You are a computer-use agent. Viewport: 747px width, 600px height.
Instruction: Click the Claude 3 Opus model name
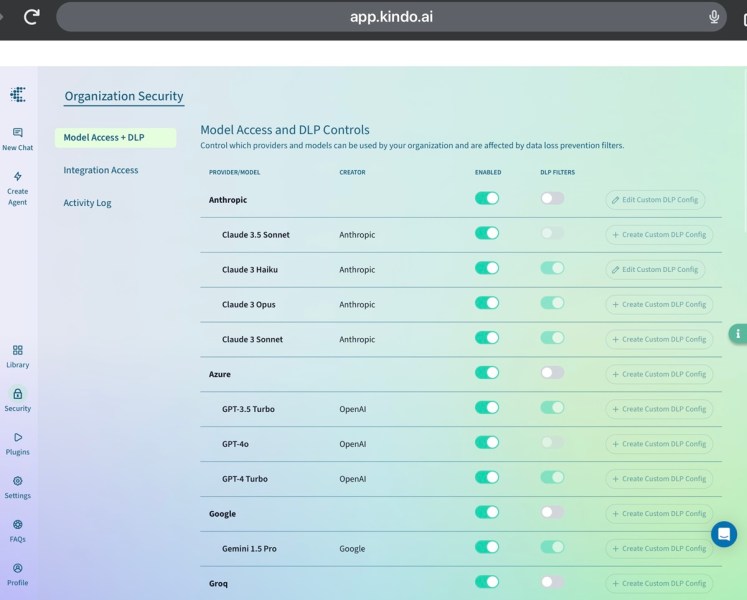(249, 305)
